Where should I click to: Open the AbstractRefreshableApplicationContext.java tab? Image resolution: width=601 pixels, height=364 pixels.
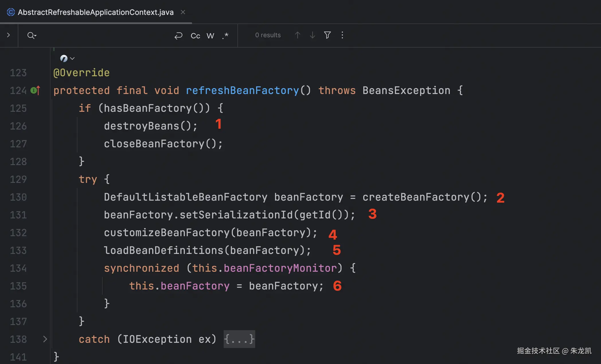[95, 12]
